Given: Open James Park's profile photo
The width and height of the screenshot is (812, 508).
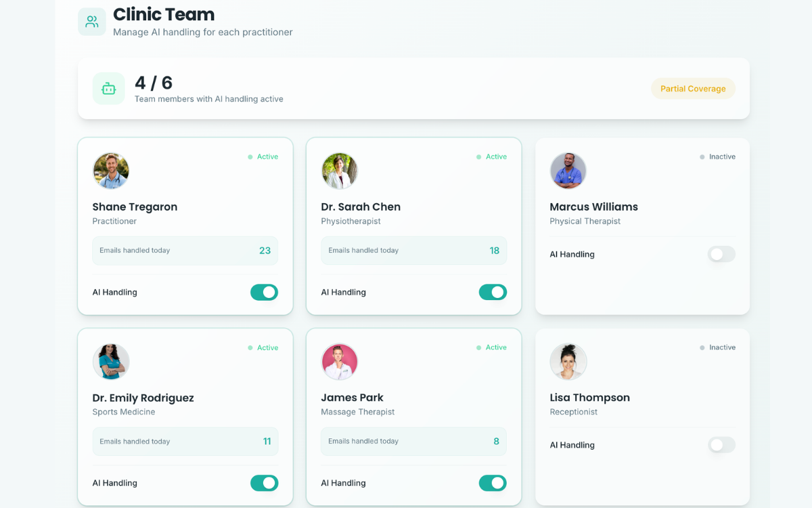Looking at the screenshot, I should [x=340, y=362].
